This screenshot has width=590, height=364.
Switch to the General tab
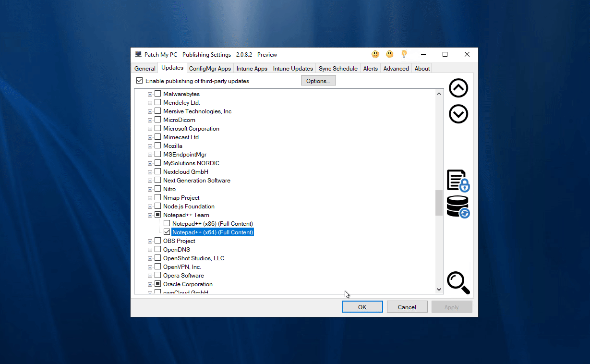click(144, 69)
